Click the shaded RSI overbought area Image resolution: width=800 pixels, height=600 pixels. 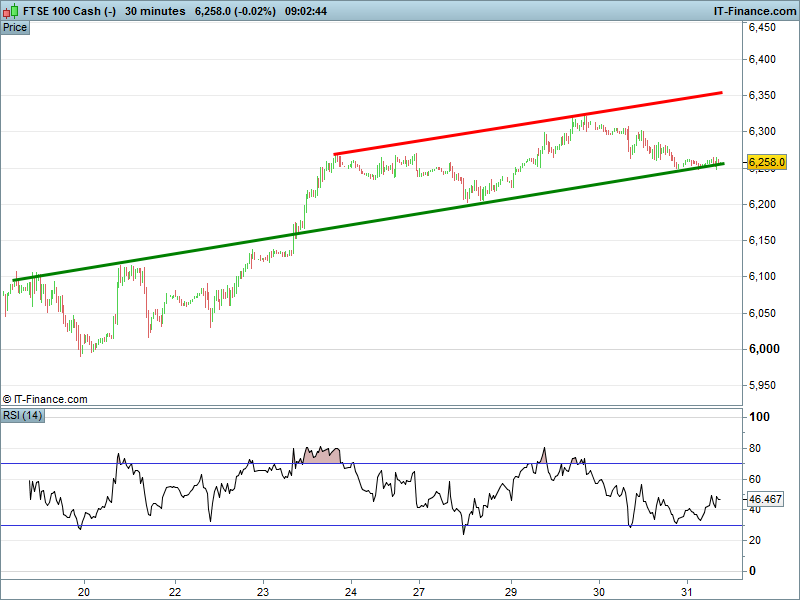[320, 456]
